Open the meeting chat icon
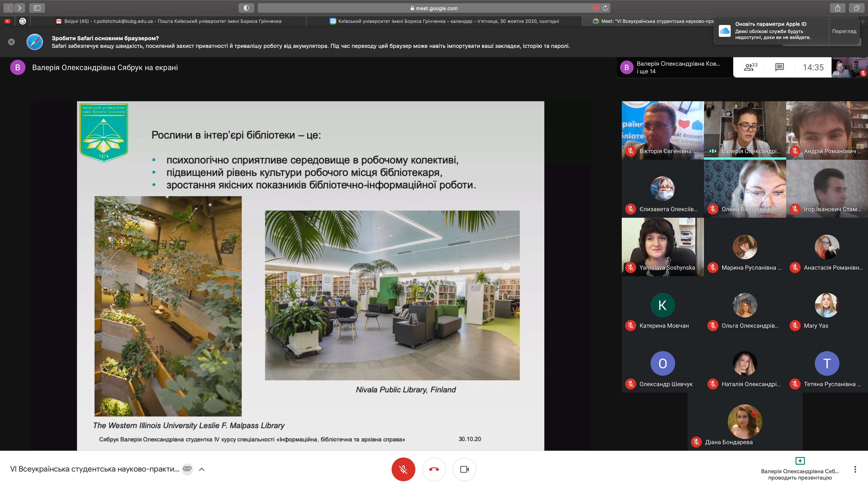The width and height of the screenshot is (868, 488). pyautogui.click(x=779, y=67)
